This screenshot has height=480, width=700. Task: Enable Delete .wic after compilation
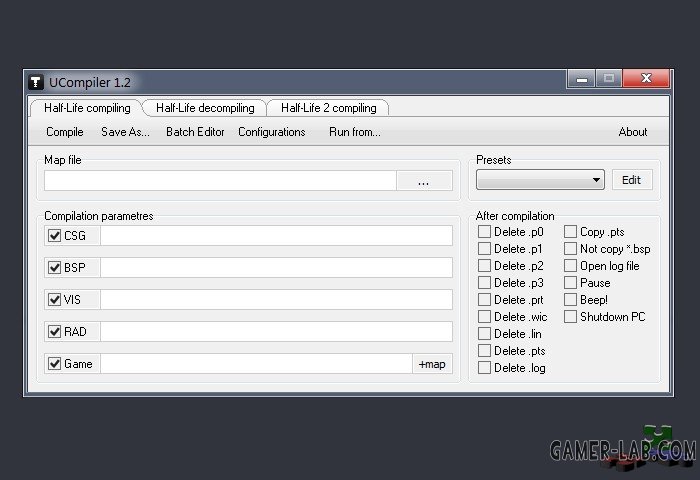point(484,317)
